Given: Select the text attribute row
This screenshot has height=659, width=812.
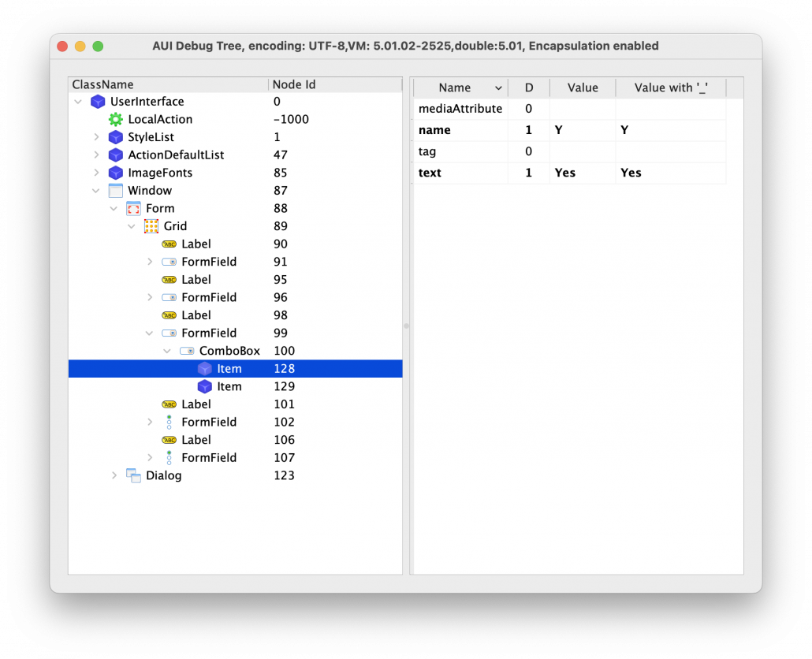Looking at the screenshot, I should 570,173.
